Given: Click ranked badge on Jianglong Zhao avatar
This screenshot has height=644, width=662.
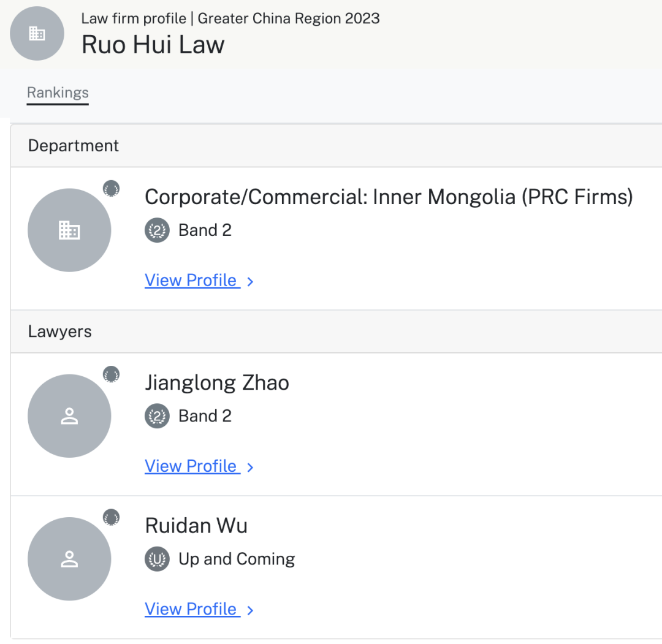Looking at the screenshot, I should [x=112, y=374].
